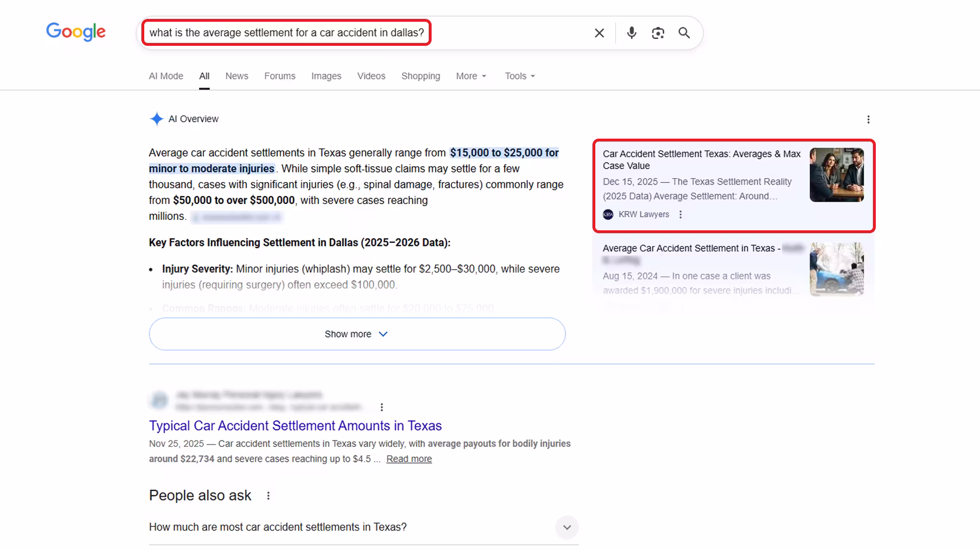
Task: Click the KRW Lawyers card thumbnail image
Action: [837, 175]
